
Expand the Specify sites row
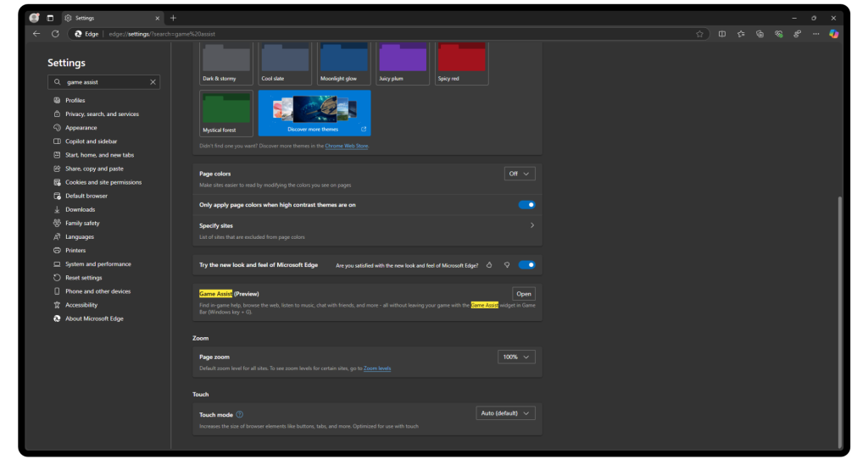[x=531, y=226]
